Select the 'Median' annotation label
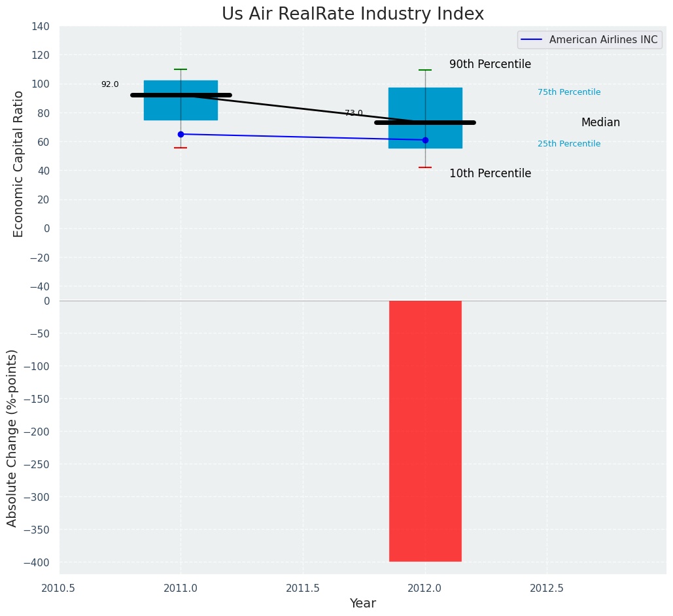 [x=600, y=123]
